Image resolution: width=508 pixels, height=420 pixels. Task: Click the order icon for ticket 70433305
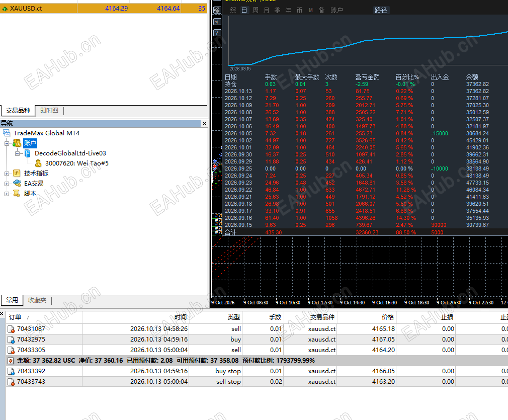[x=11, y=350]
